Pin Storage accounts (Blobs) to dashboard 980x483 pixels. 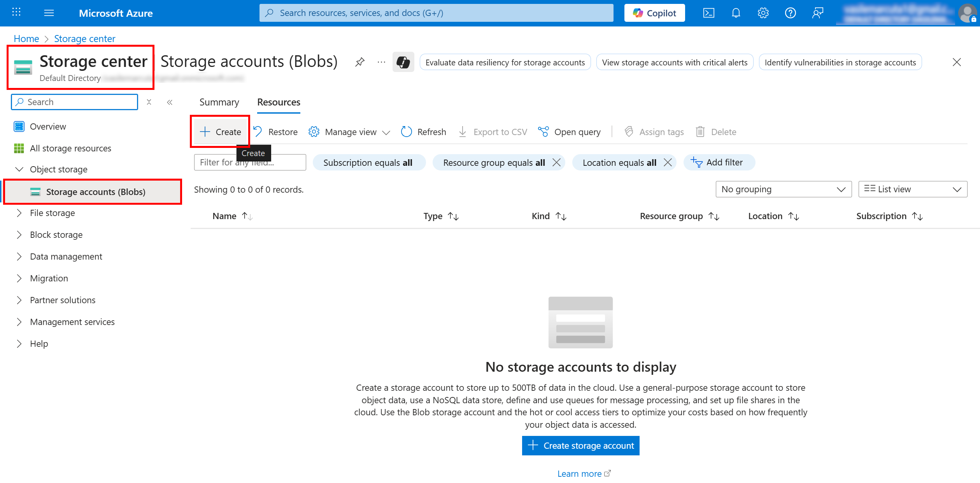(x=359, y=61)
